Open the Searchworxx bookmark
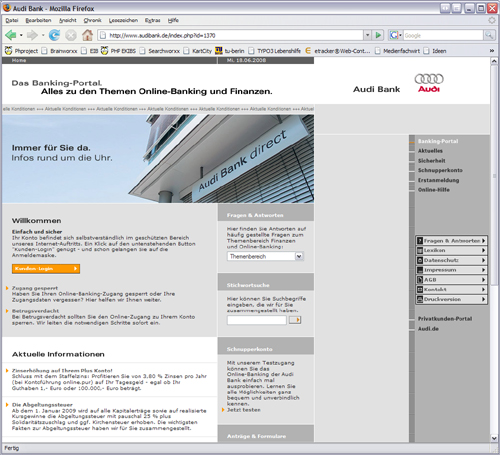 coord(160,51)
